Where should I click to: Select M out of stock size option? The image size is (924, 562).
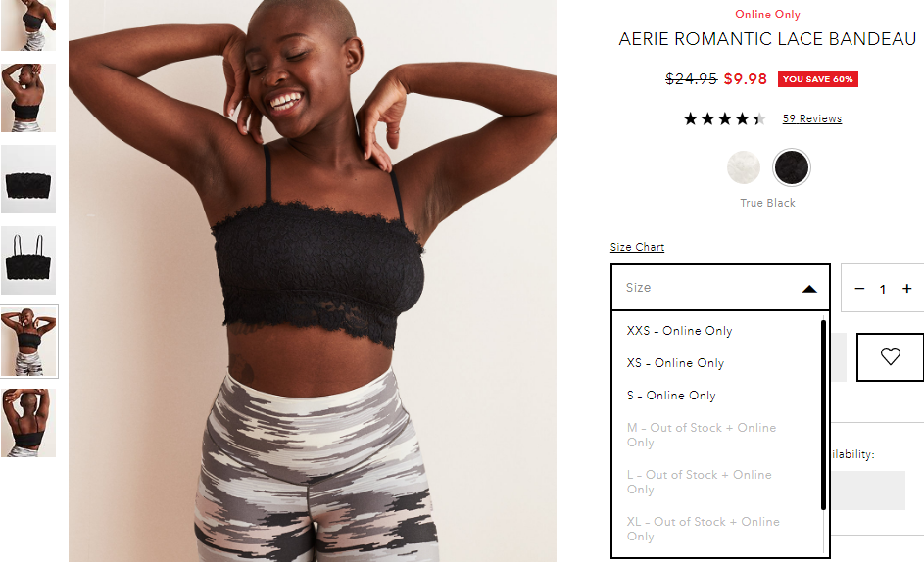coord(702,435)
